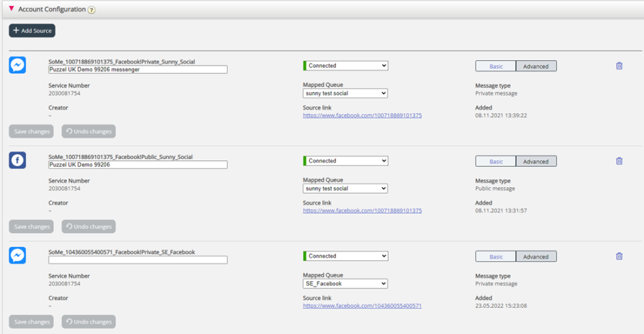Open the first source's Facebook source link
Viewport: 644px width, 334px height.
(362, 116)
